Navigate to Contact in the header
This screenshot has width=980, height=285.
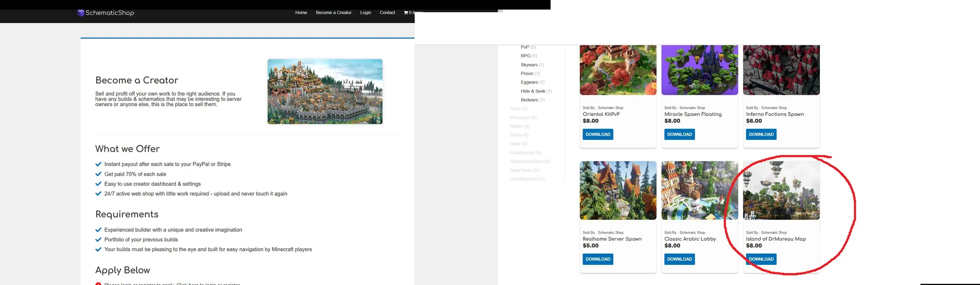pos(387,13)
